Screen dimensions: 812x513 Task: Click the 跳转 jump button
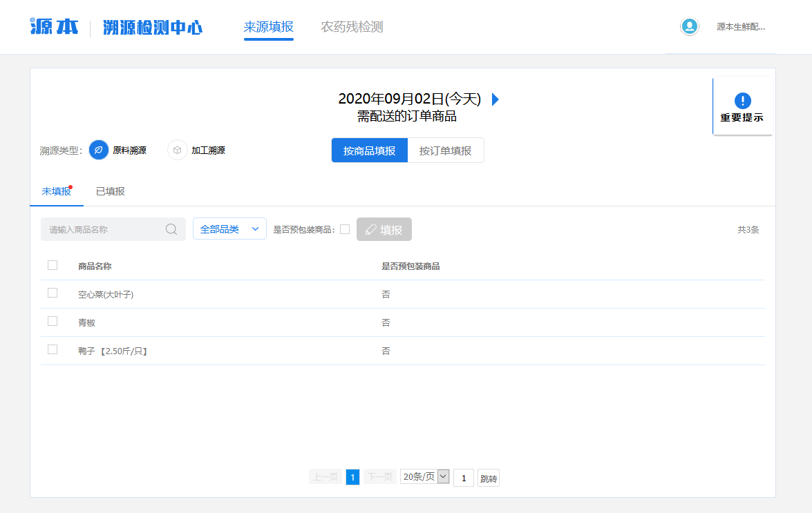tap(488, 477)
